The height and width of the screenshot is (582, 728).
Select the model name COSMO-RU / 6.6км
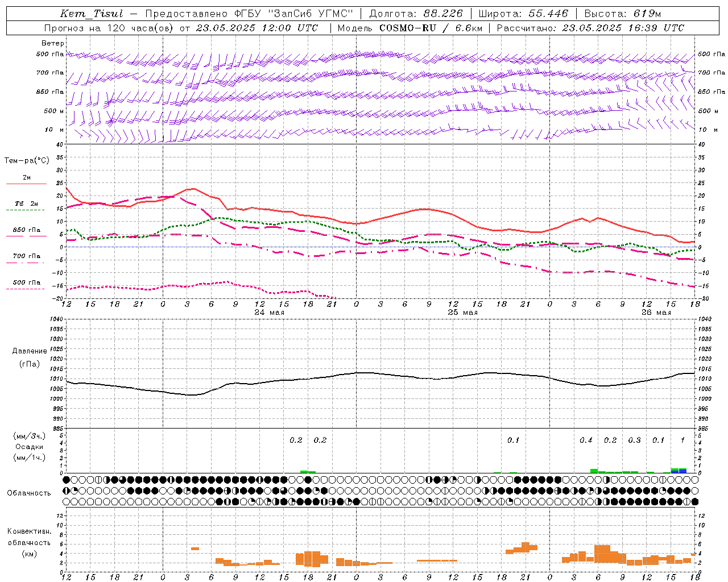[x=431, y=28]
